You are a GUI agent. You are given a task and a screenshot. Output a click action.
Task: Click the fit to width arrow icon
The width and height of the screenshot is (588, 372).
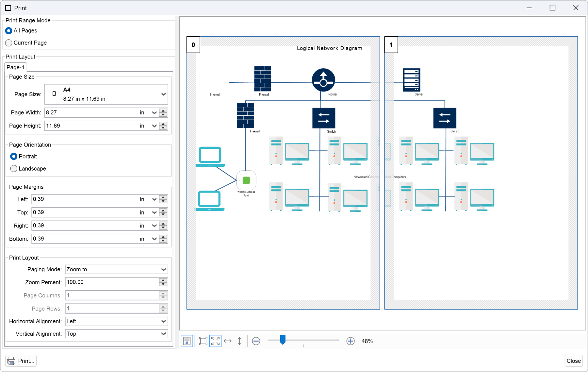pyautogui.click(x=228, y=341)
